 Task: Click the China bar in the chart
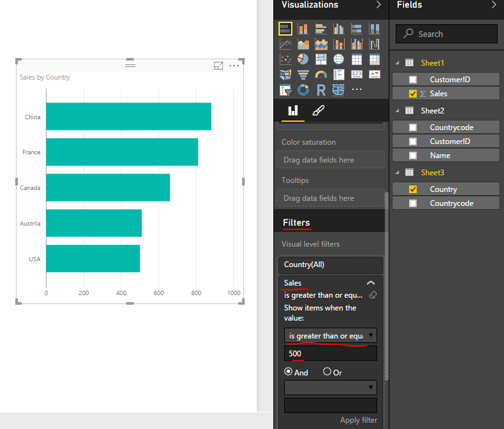coord(129,117)
